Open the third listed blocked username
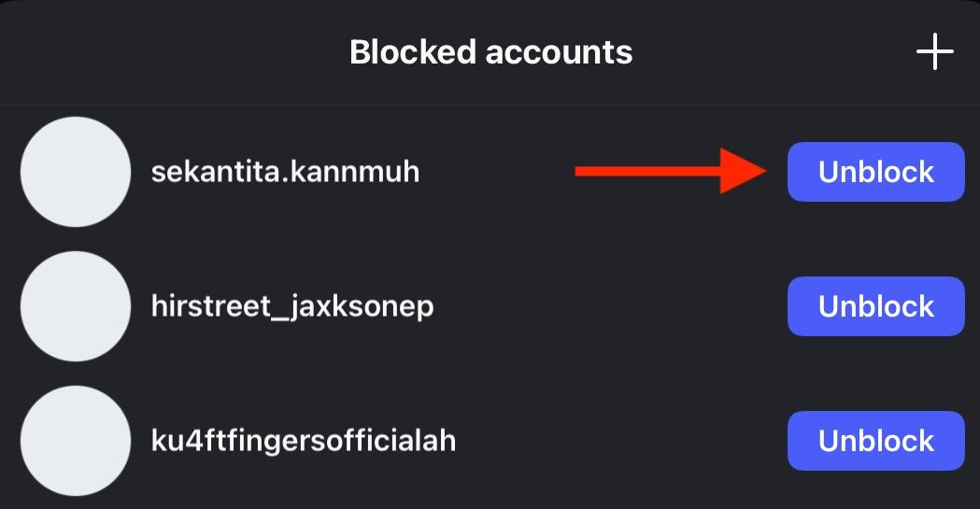 pos(304,441)
